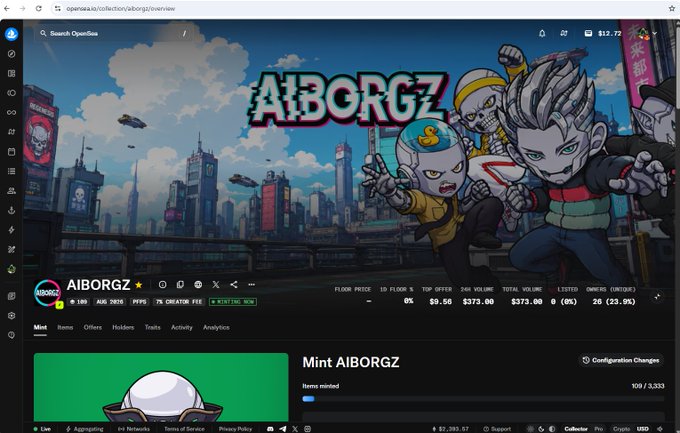Viewport: 680px width, 433px height.
Task: Click the expand stats sparkle icon
Action: (657, 296)
